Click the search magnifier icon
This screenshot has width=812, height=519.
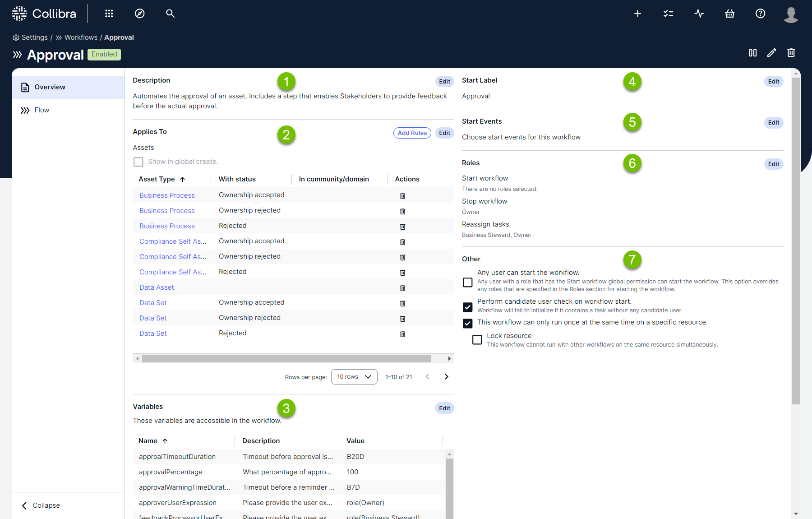(x=170, y=14)
